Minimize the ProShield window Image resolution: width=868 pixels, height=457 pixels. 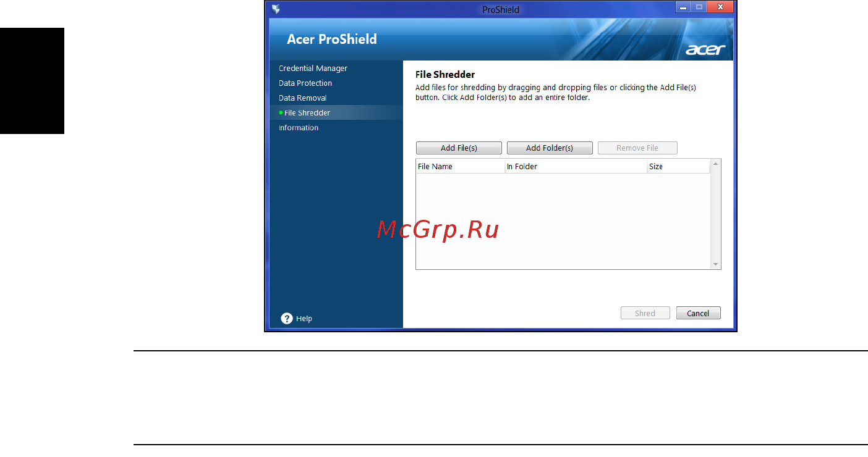pos(683,7)
